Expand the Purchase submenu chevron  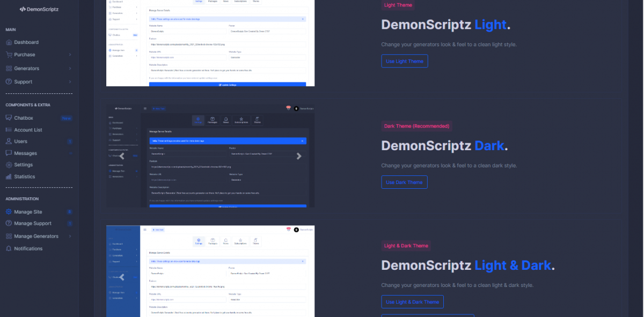pyautogui.click(x=70, y=55)
